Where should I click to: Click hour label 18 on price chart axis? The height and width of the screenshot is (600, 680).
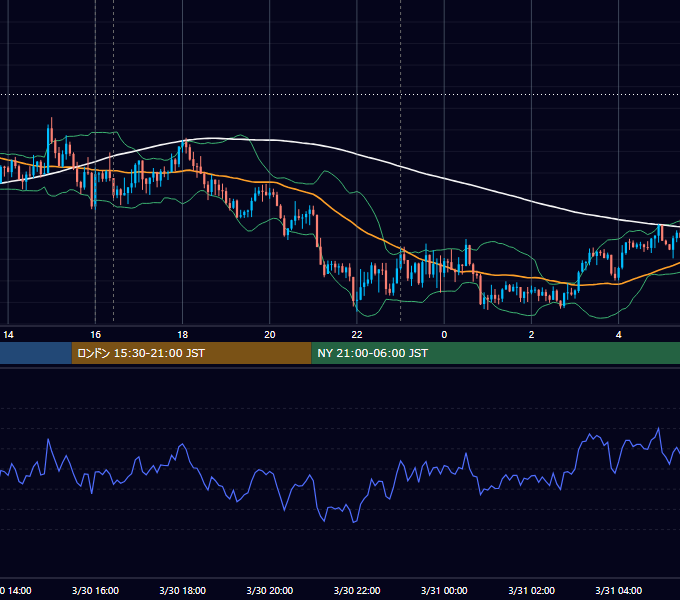183,335
